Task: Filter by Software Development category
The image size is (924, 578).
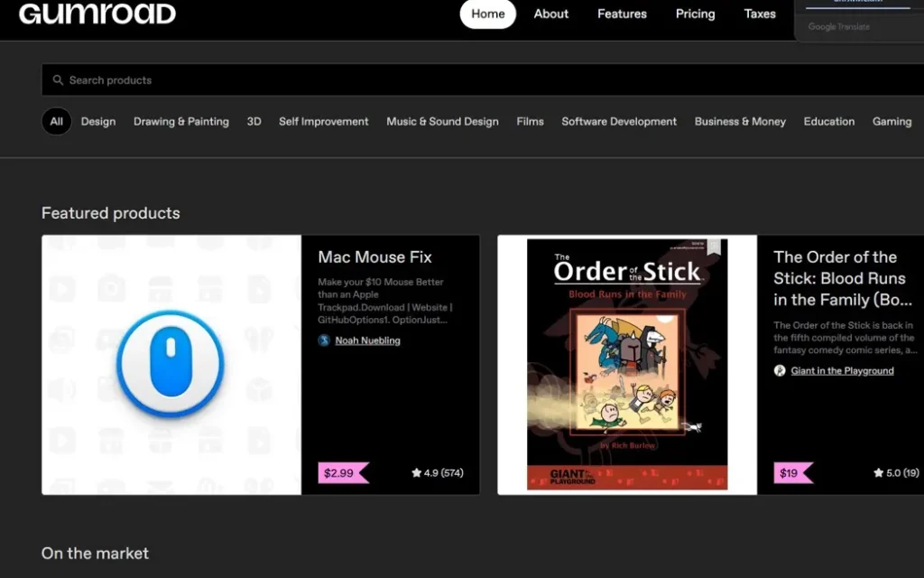Action: (619, 122)
